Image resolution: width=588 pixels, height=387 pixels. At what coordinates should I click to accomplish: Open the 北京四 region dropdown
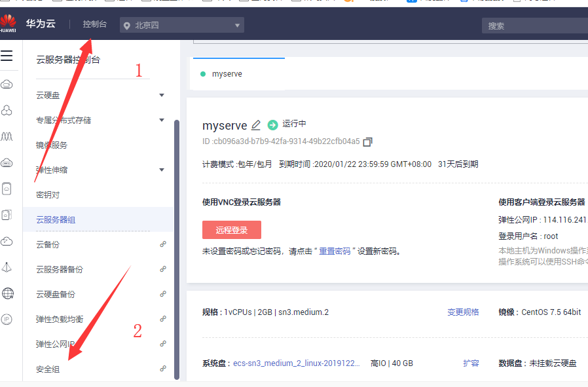181,25
